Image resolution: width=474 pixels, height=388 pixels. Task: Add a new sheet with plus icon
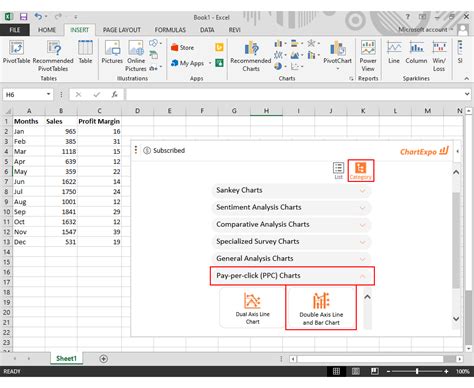tap(104, 359)
